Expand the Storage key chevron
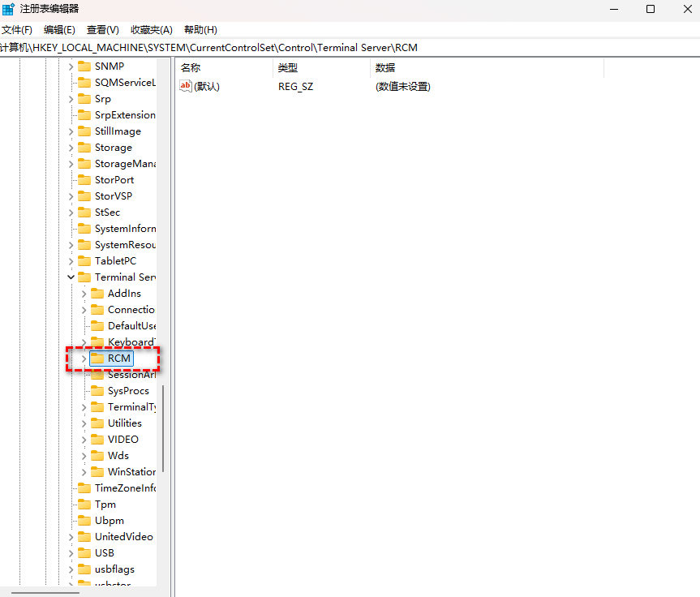Image resolution: width=700 pixels, height=597 pixels. point(71,148)
